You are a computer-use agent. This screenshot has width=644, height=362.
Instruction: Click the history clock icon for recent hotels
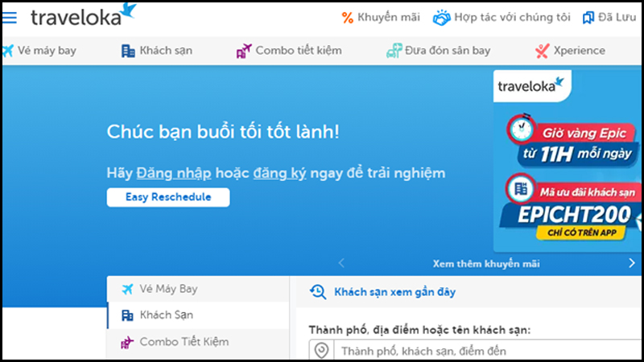click(318, 292)
